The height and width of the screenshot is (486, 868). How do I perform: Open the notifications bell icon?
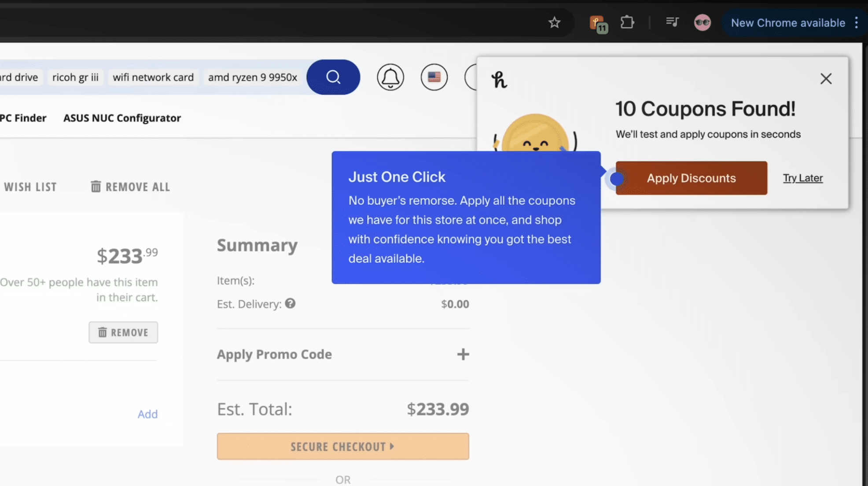click(x=390, y=77)
